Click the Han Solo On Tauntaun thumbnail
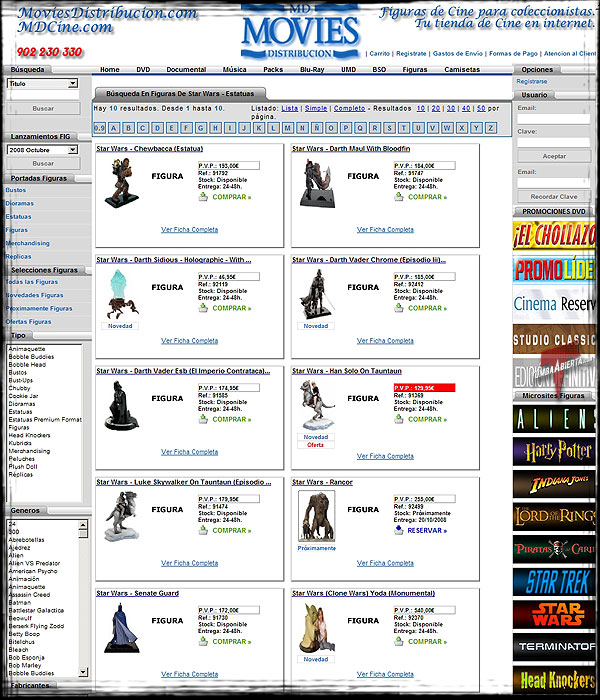The height and width of the screenshot is (700, 600). [x=316, y=405]
